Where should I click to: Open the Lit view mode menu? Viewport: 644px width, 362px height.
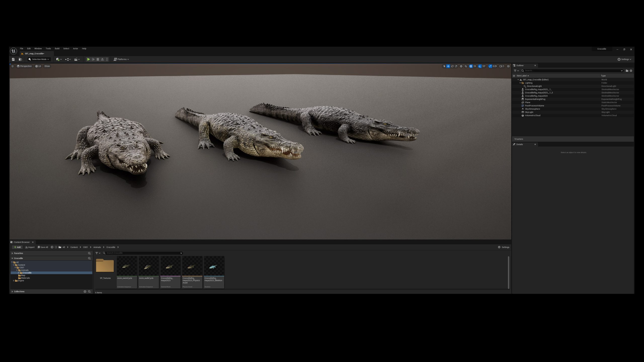tap(38, 66)
